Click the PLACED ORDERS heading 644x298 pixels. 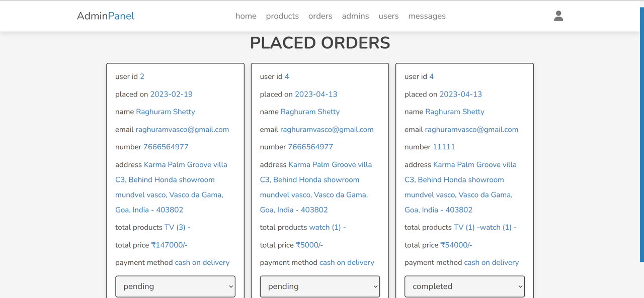pyautogui.click(x=320, y=43)
